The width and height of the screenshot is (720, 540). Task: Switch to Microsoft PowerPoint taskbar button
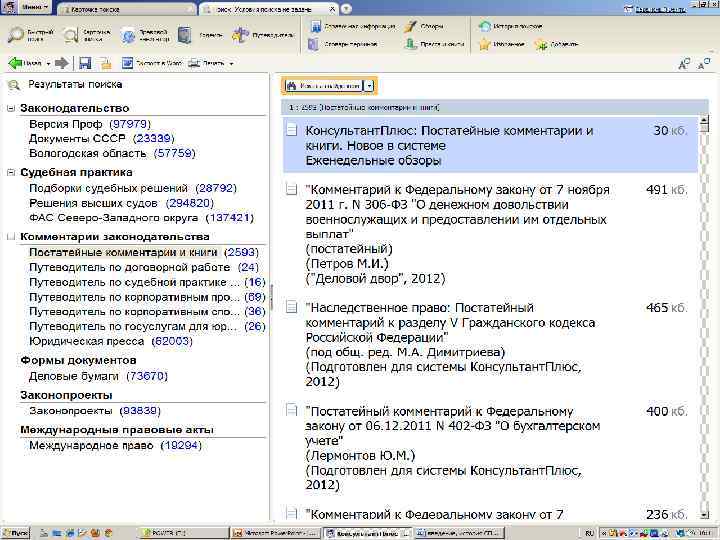point(275,533)
